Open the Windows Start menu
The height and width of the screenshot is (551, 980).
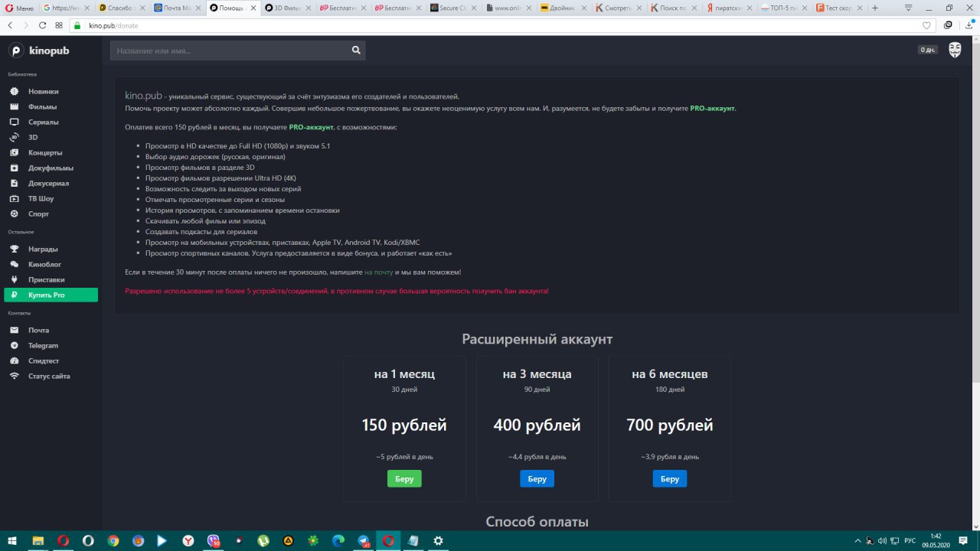click(x=12, y=540)
